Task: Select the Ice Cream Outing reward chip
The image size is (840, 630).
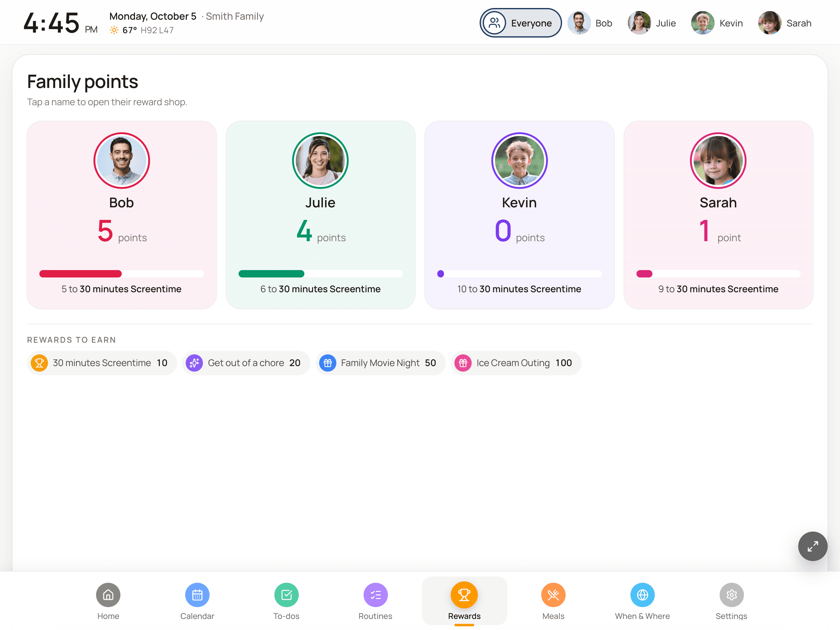Action: pyautogui.click(x=516, y=363)
